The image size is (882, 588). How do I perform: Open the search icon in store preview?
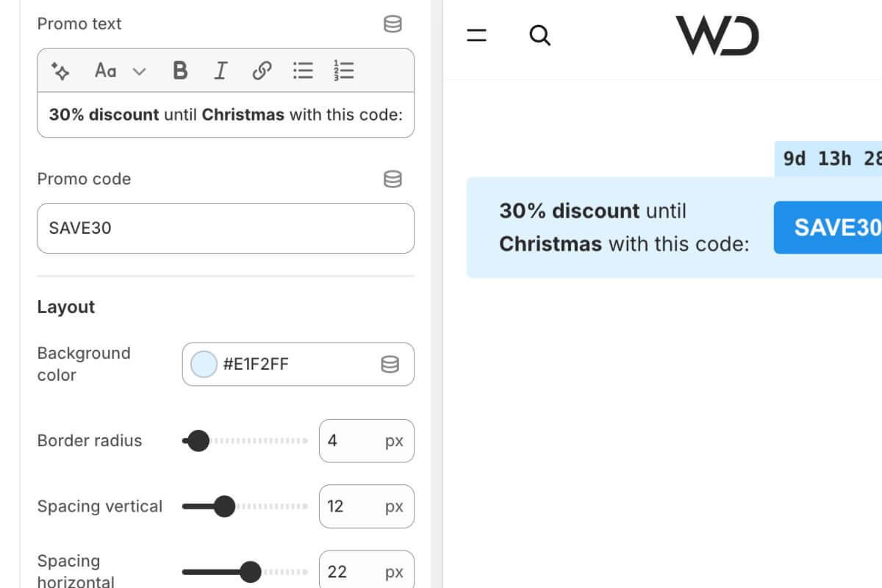(540, 35)
